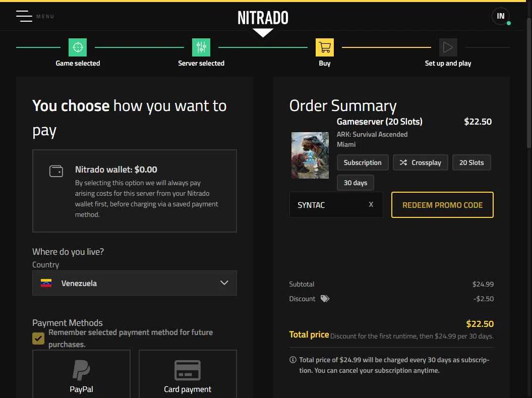Click the Server selected sliders icon
The image size is (532, 398).
pos(201,47)
